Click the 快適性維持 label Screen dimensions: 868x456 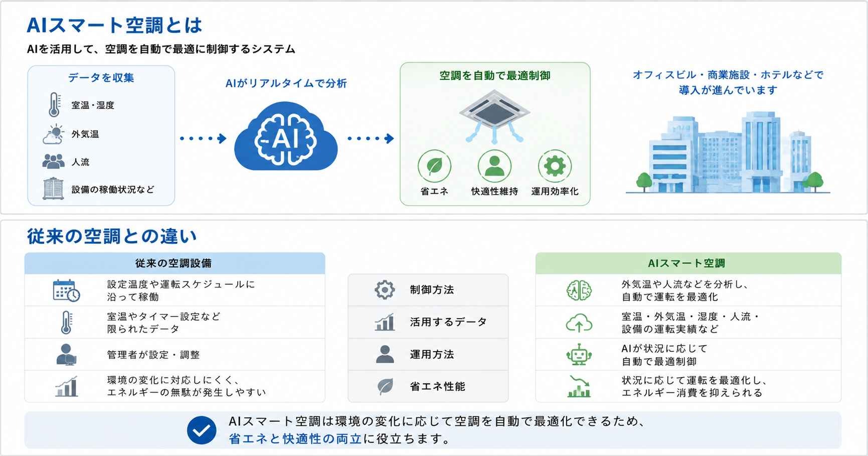pos(494,192)
